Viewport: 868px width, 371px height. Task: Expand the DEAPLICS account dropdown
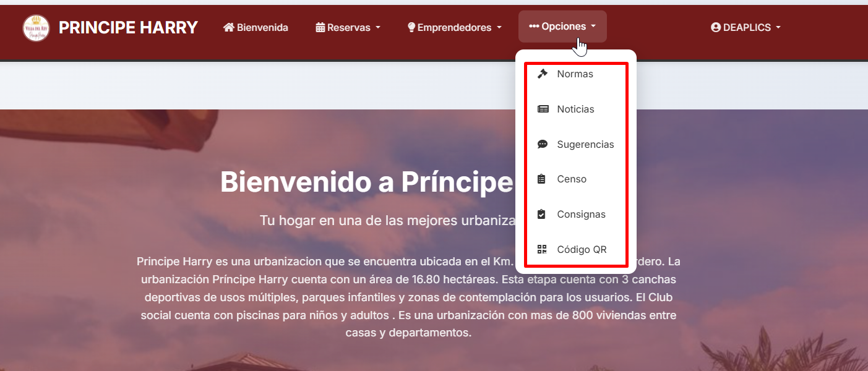[x=746, y=27]
